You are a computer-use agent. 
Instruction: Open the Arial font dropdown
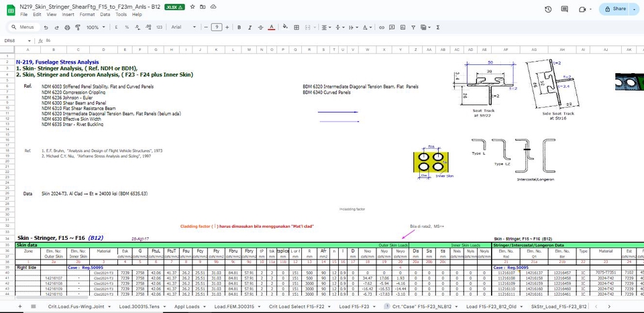click(x=184, y=27)
